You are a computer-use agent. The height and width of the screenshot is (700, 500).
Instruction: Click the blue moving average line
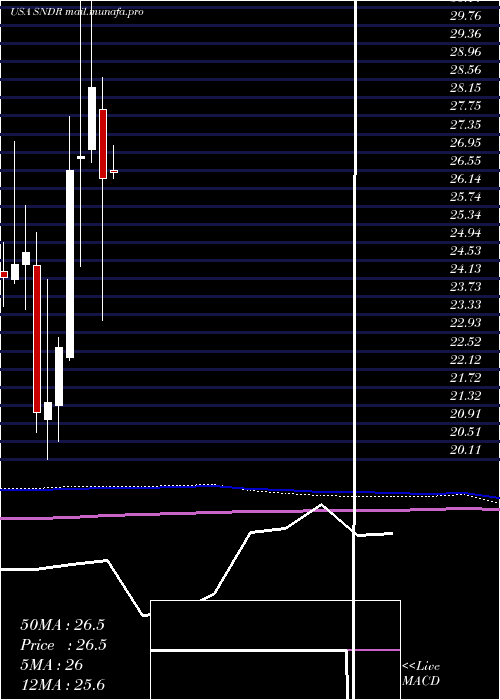(250, 490)
